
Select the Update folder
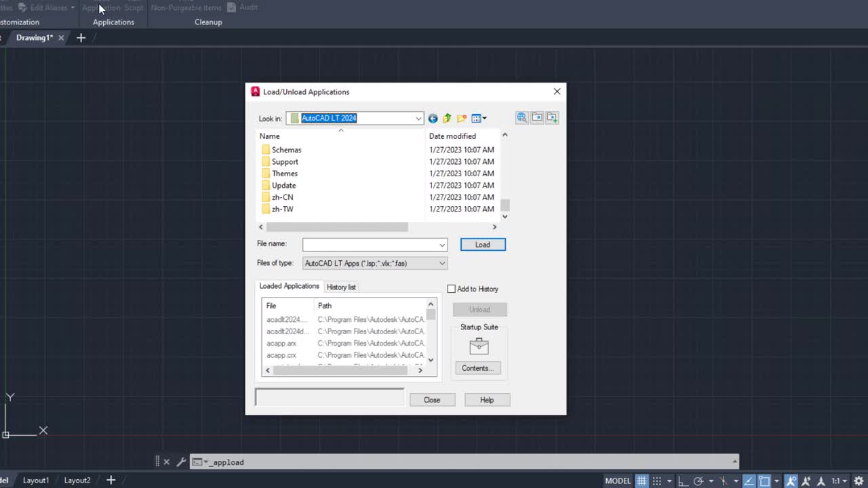coord(279,186)
